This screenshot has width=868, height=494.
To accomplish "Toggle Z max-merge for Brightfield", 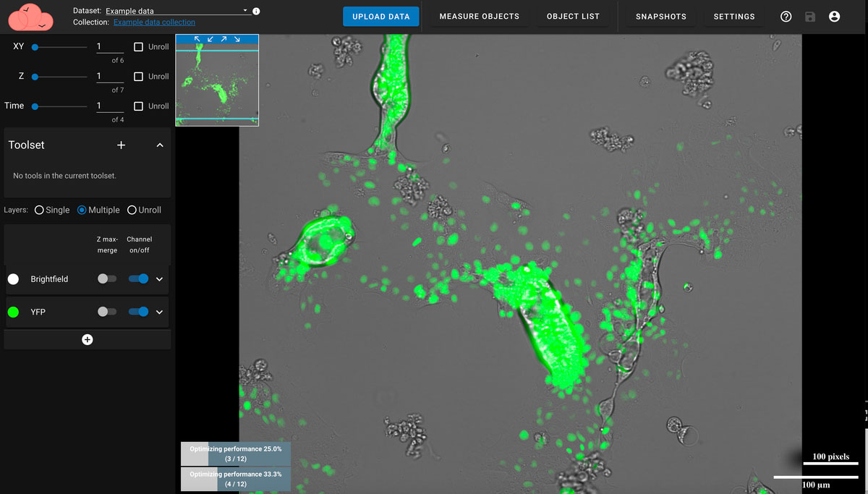I will tap(106, 278).
